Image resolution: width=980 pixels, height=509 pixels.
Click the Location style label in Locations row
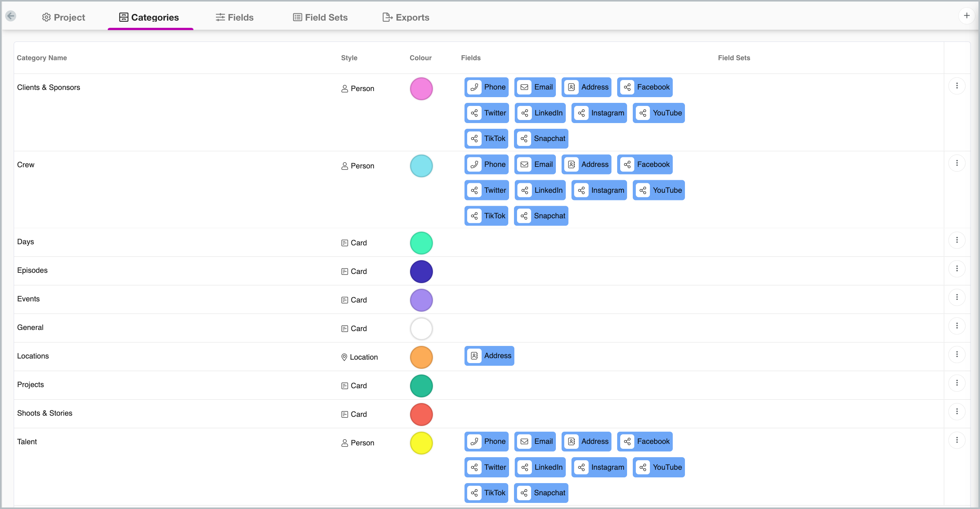coord(359,357)
